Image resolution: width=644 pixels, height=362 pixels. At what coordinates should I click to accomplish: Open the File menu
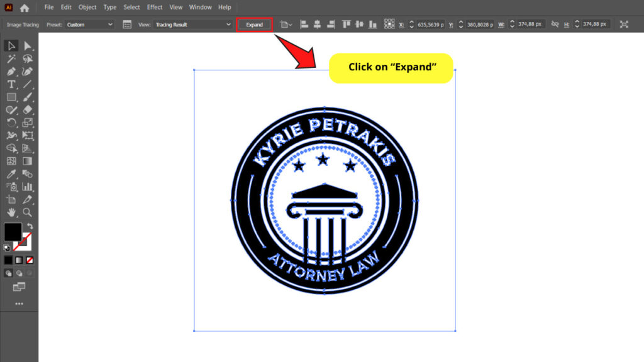pyautogui.click(x=49, y=7)
